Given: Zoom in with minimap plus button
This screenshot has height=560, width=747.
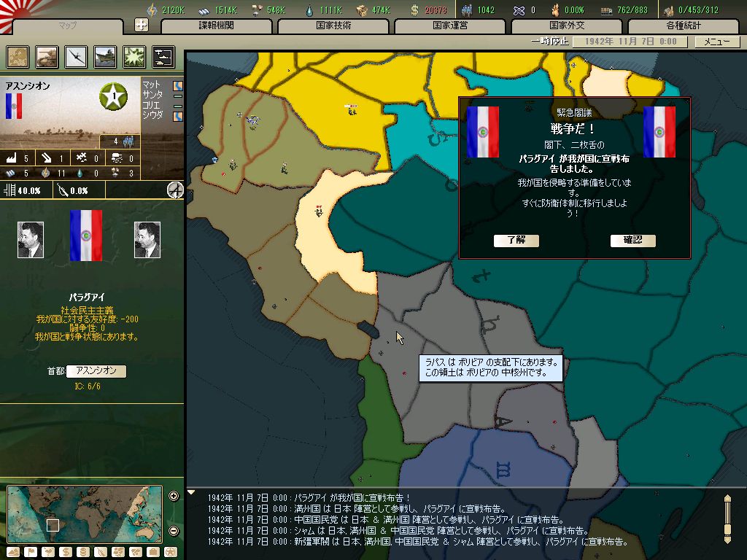Looking at the screenshot, I should [174, 496].
